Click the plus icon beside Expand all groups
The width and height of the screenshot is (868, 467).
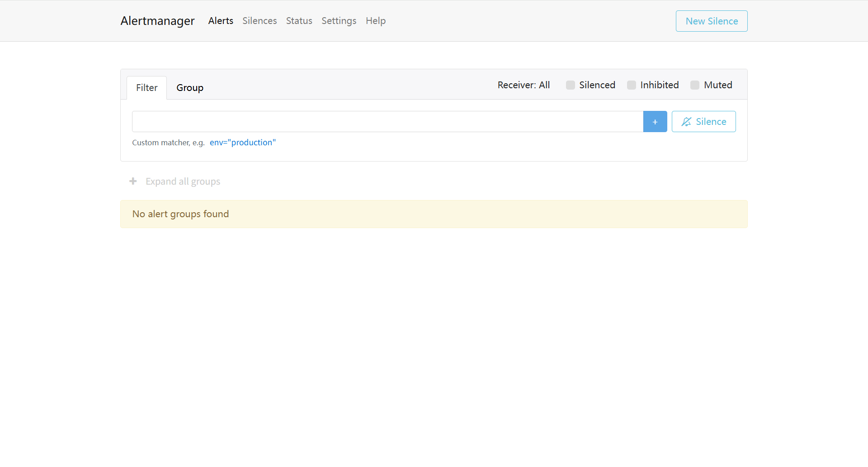coord(133,181)
